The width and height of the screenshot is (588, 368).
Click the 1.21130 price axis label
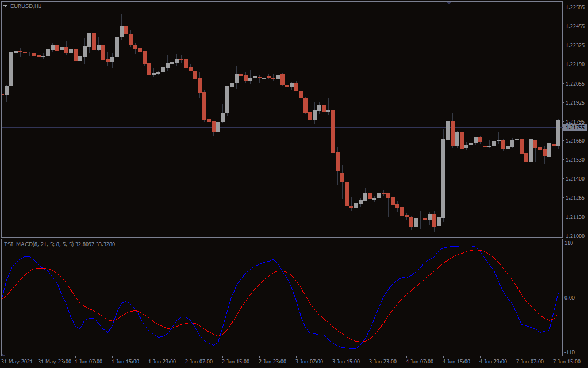[x=575, y=217]
